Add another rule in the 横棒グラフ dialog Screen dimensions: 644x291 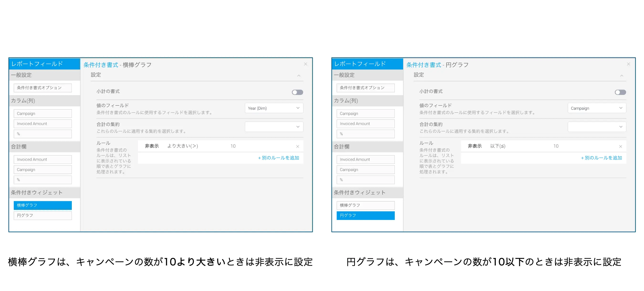click(x=278, y=158)
